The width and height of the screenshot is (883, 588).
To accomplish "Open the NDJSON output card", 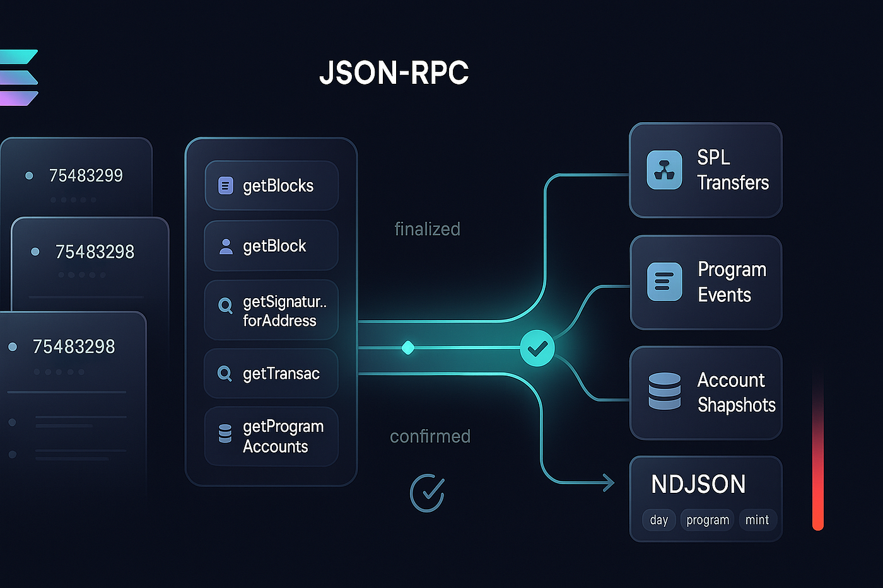I will 706,499.
